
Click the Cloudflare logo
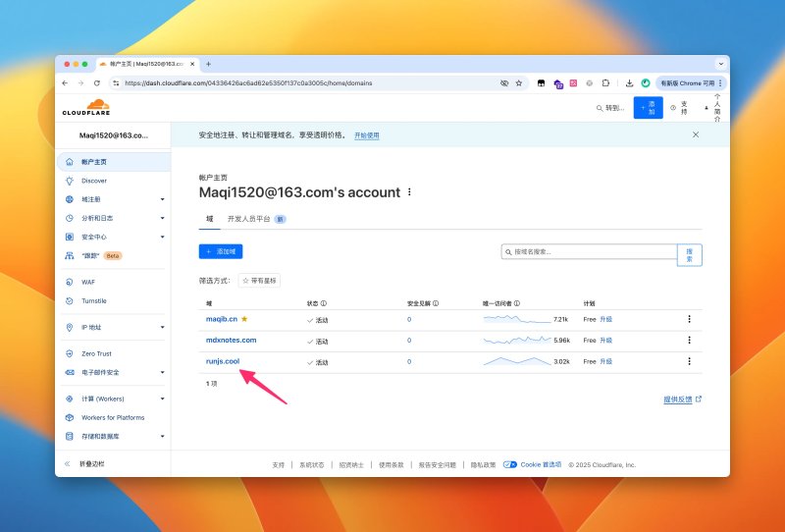pyautogui.click(x=86, y=107)
